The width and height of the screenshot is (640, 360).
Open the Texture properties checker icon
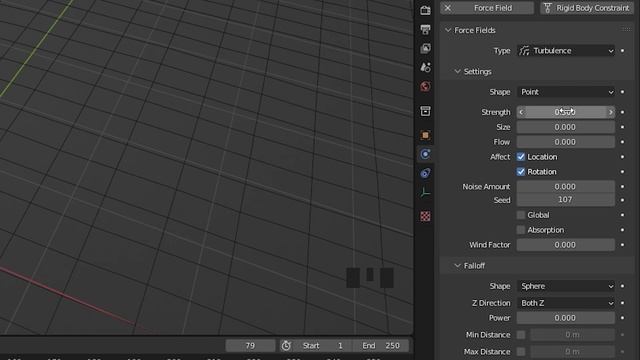pyautogui.click(x=425, y=216)
